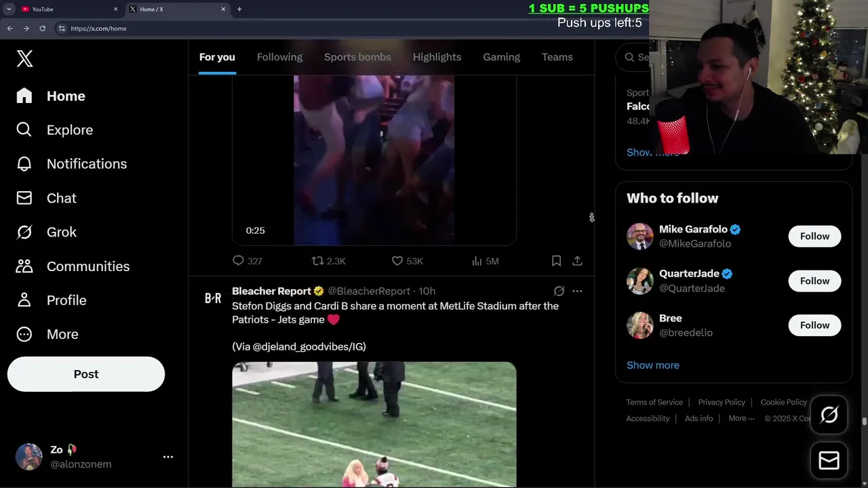The height and width of the screenshot is (488, 868).
Task: Switch to the Teams tab
Action: click(557, 57)
